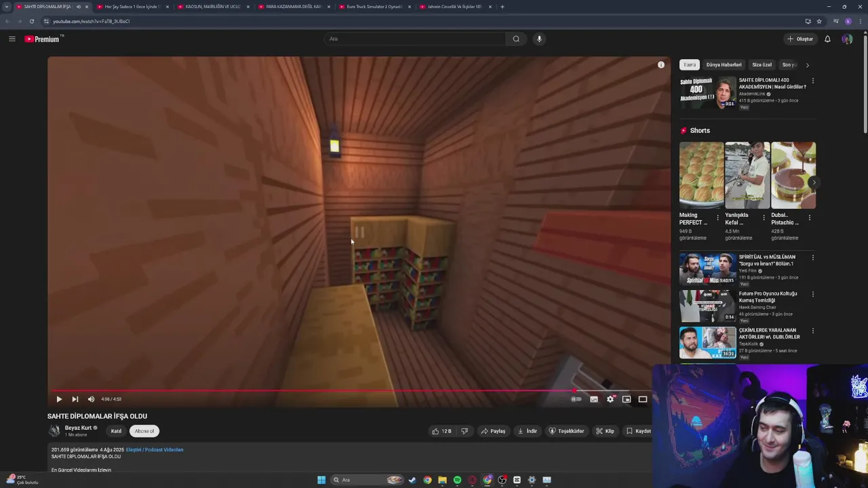Open options for Çekimlerde Yaralanan Aktörler

(813, 331)
